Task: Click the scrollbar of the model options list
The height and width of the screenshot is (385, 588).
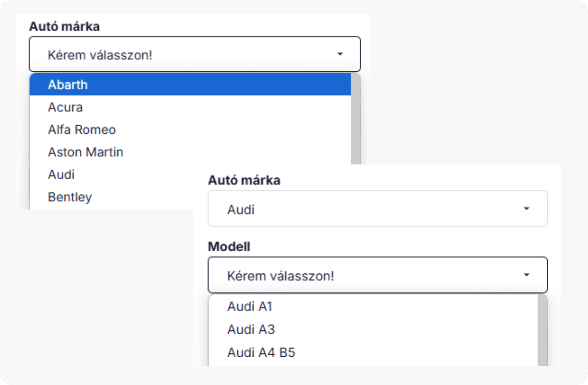Action: pos(542,329)
